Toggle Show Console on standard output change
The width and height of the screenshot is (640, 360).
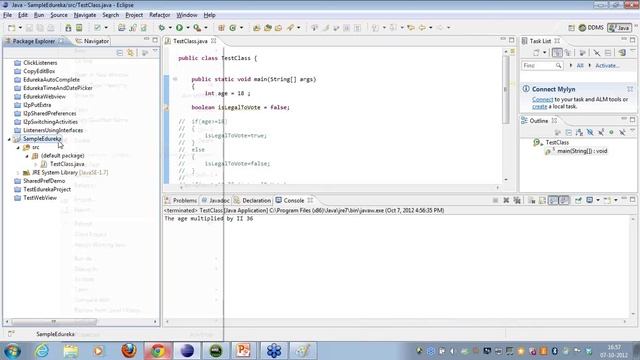point(553,200)
